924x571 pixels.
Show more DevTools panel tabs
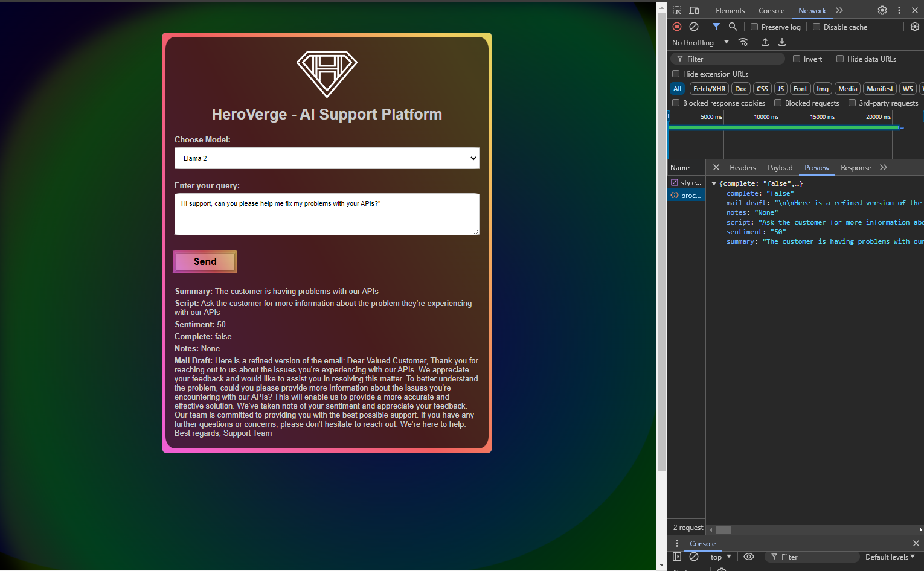[839, 10]
